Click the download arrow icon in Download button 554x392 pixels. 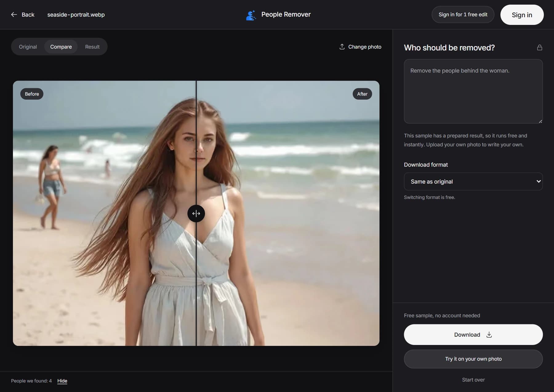(x=489, y=335)
